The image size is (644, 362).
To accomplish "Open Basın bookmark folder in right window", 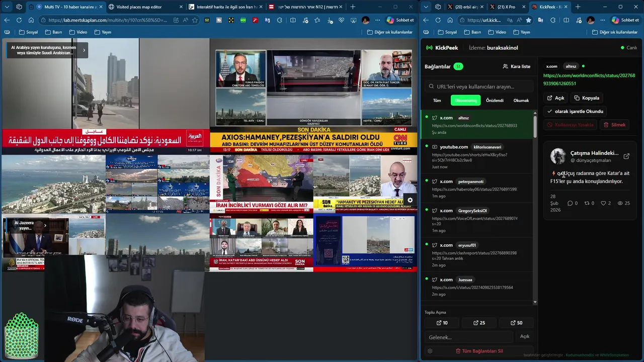I will 471,32.
